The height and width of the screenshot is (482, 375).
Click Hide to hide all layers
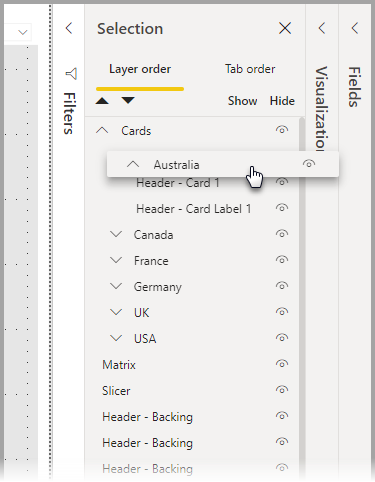282,101
